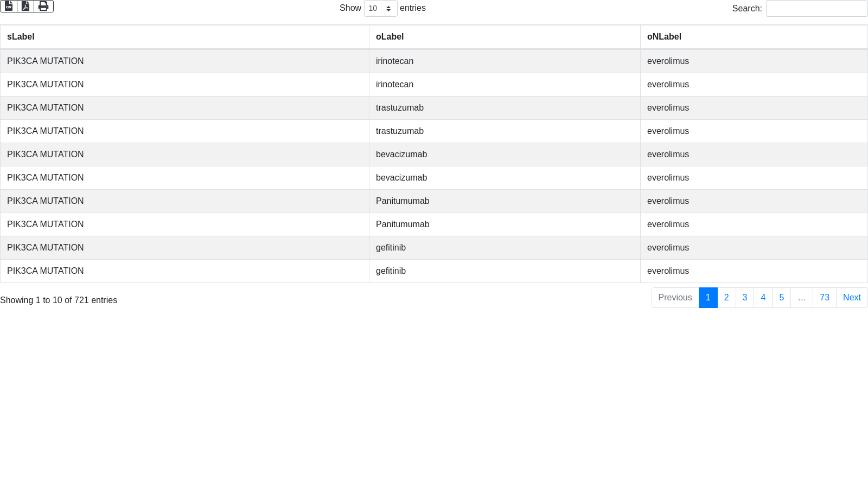The image size is (868, 488).
Task: Export table as CSV file
Action: click(9, 6)
